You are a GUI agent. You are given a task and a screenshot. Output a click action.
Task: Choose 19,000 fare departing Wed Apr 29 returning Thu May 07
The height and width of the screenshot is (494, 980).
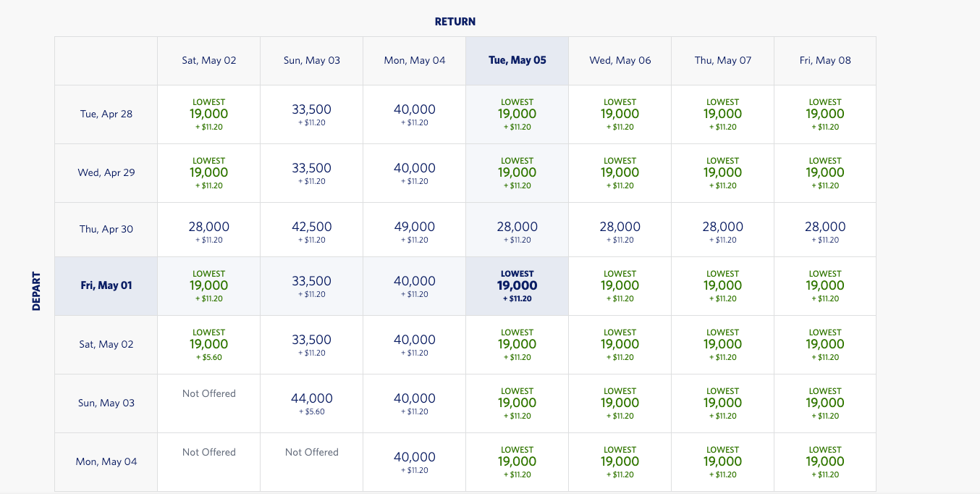tap(722, 172)
